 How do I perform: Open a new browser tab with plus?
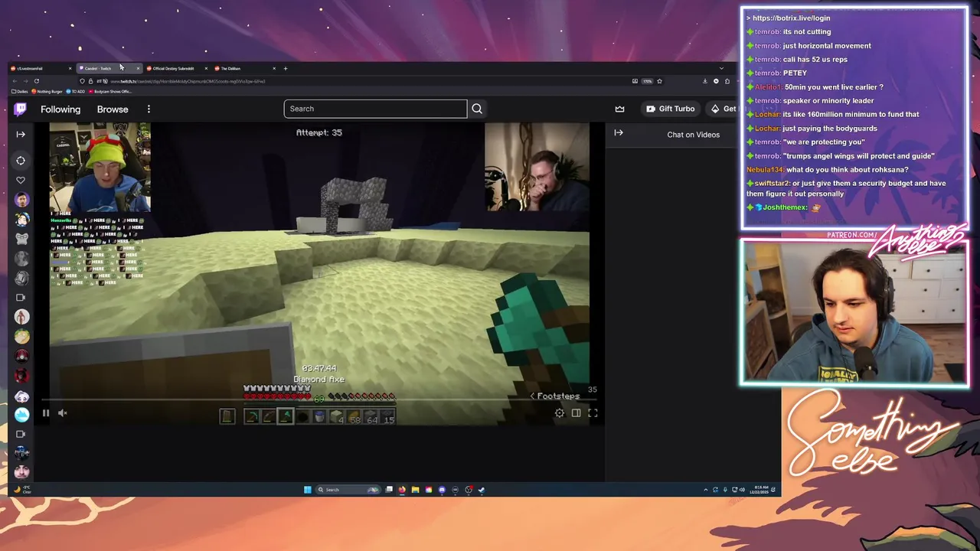286,68
